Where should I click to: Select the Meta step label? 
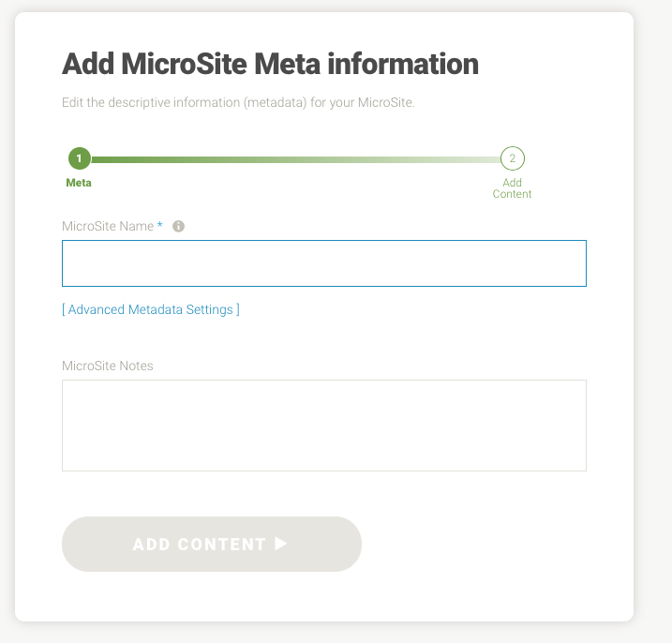pos(79,183)
